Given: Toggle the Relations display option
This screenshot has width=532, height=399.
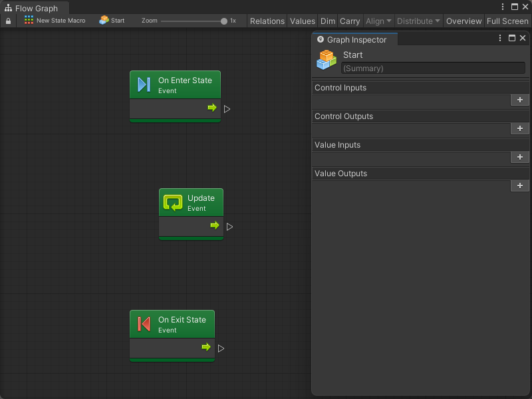Looking at the screenshot, I should point(267,21).
